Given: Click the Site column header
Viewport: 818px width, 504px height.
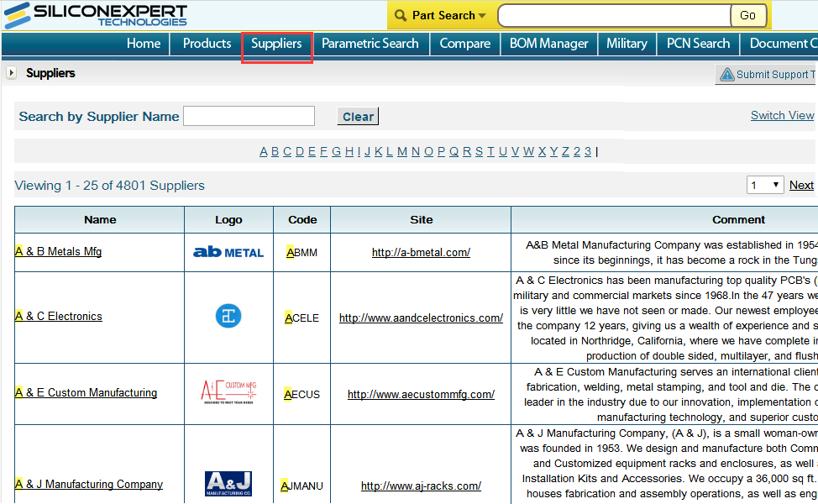Looking at the screenshot, I should [421, 219].
